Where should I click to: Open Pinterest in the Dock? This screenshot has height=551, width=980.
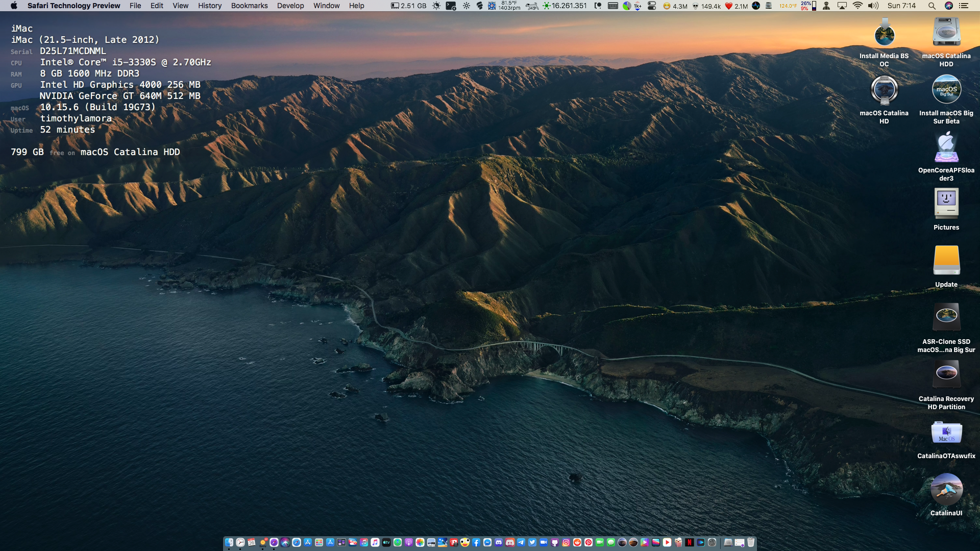coord(589,542)
